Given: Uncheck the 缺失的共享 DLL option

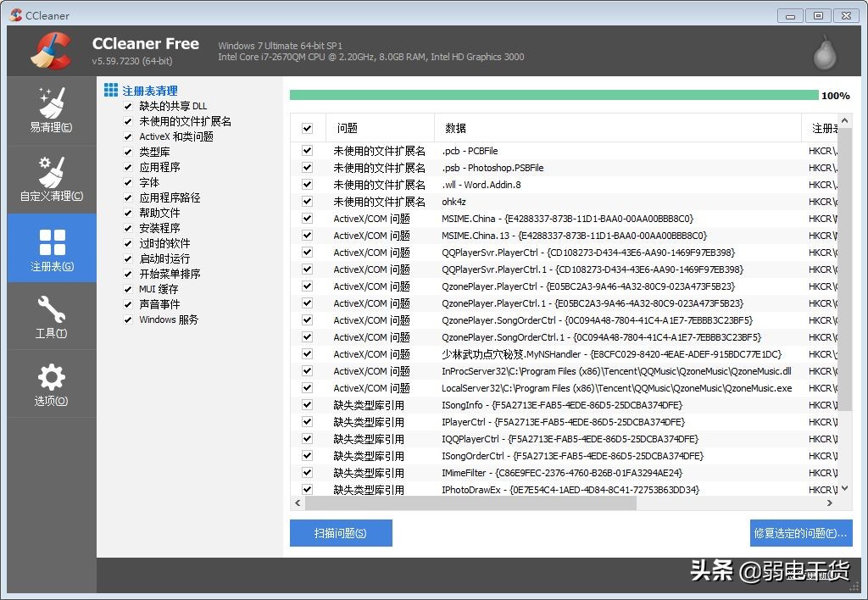Looking at the screenshot, I should 126,105.
